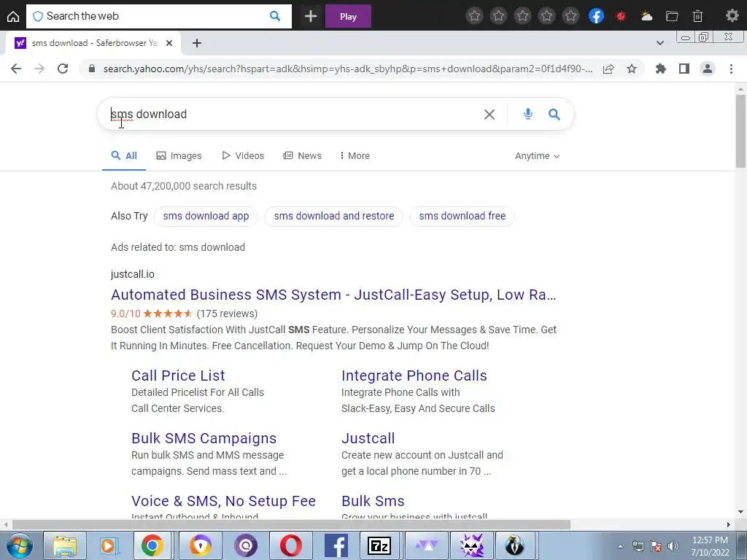The height and width of the screenshot is (560, 747).
Task: Open File Explorer from taskbar
Action: pyautogui.click(x=65, y=545)
